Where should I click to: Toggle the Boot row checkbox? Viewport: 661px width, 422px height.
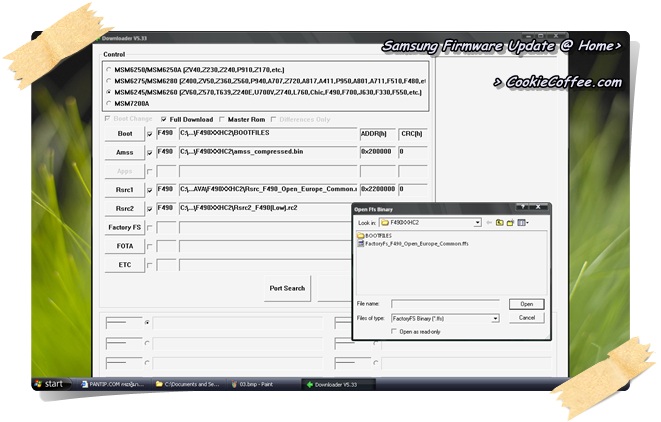coord(150,134)
